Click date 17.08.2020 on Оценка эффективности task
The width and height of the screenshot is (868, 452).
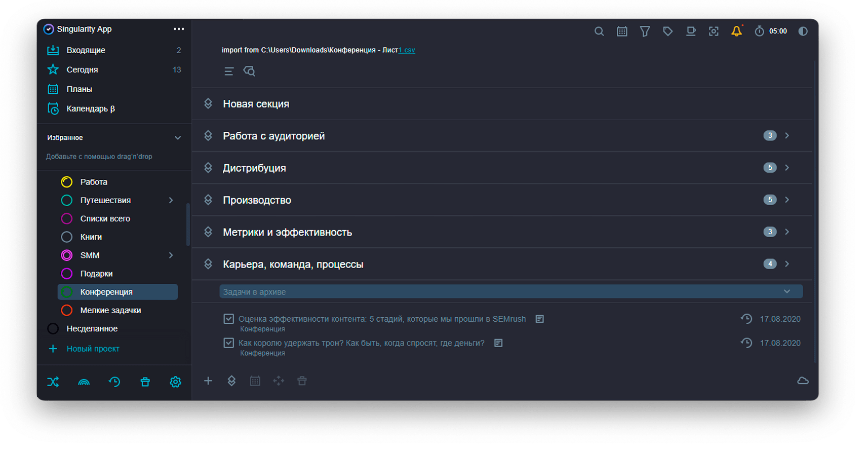[780, 319]
